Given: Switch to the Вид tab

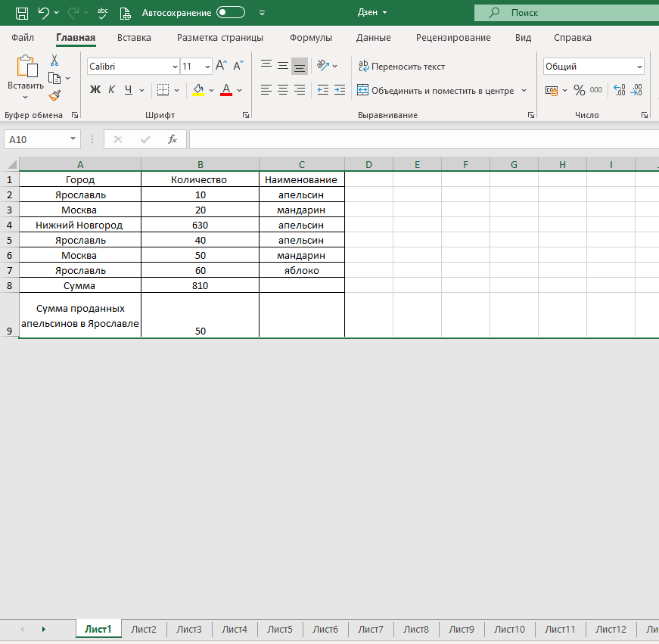Looking at the screenshot, I should point(523,37).
